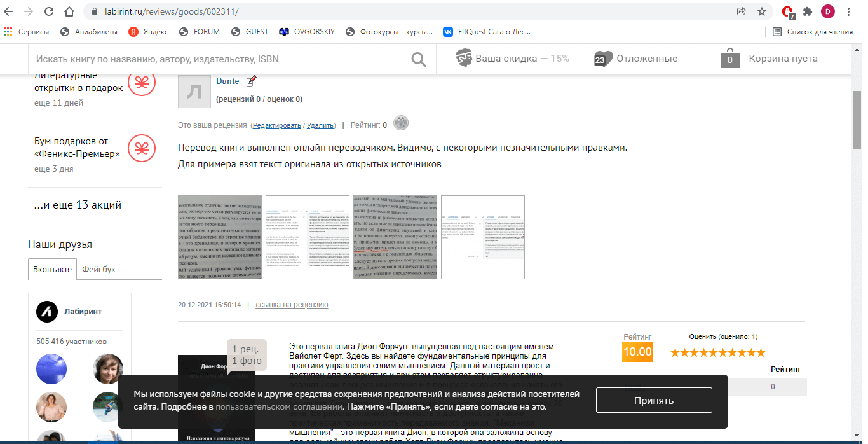Click the Редактировать review link

[x=277, y=126]
